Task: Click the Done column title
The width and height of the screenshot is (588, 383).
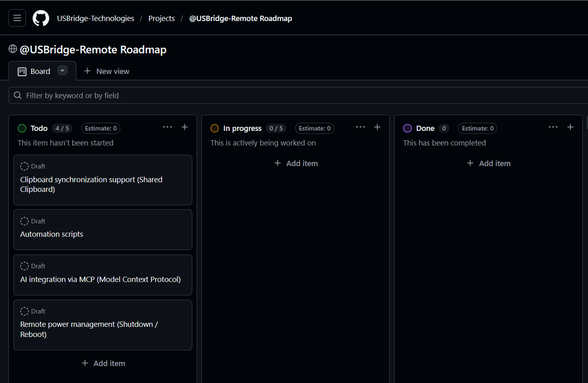Action: [425, 128]
